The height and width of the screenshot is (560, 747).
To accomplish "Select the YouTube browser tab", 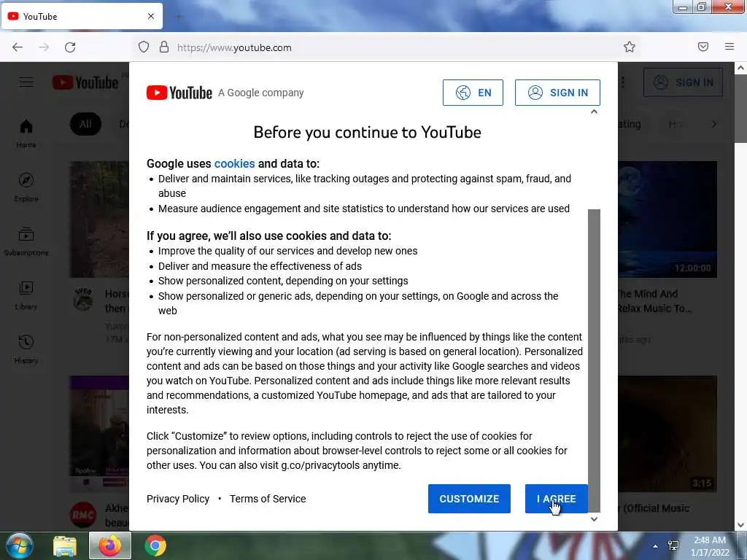I will click(82, 16).
